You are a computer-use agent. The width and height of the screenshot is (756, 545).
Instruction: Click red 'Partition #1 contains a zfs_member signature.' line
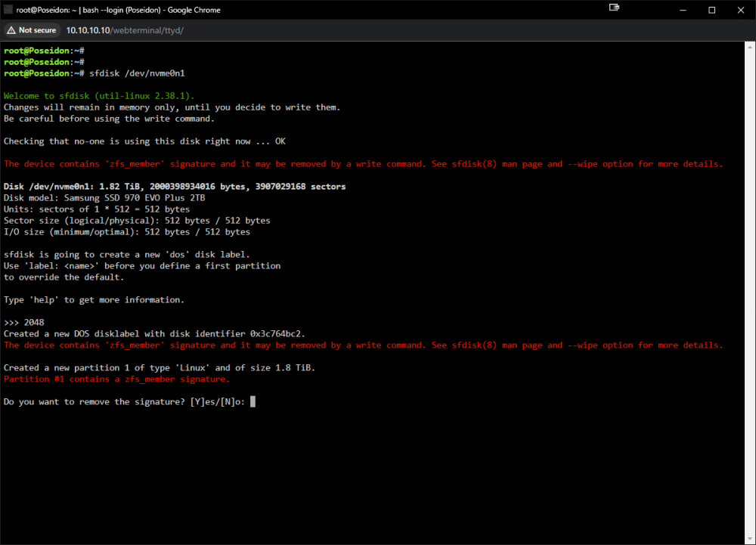116,379
